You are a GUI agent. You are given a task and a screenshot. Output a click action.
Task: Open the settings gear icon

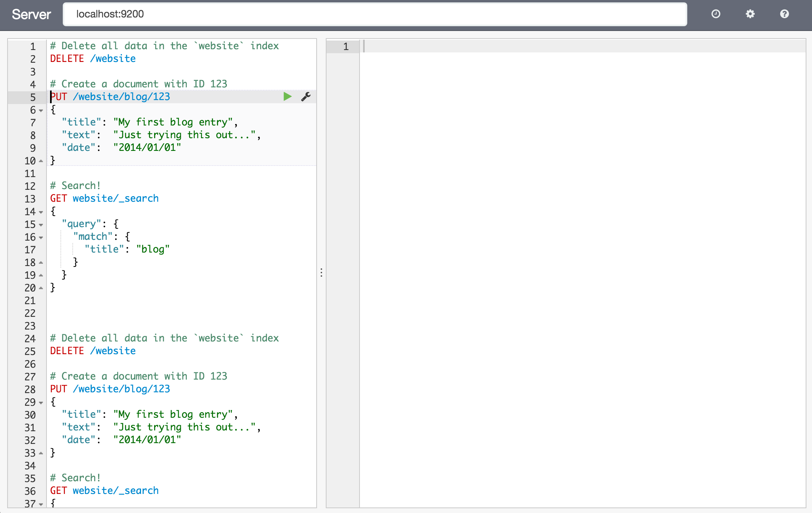pos(750,14)
